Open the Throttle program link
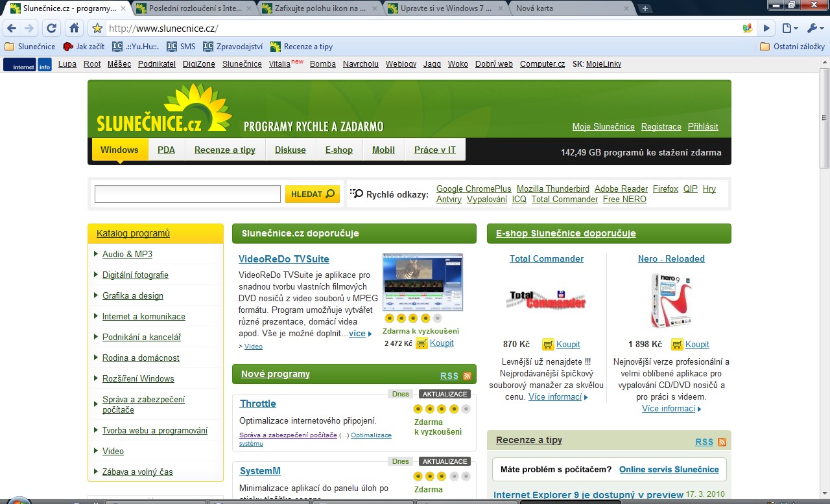 [x=258, y=404]
